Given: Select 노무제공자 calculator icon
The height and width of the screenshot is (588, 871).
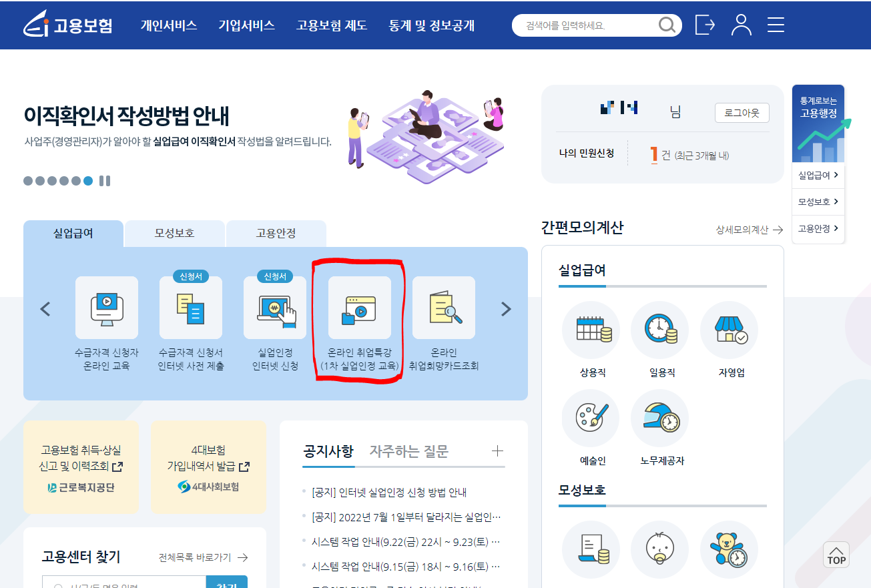Looking at the screenshot, I should tap(659, 418).
